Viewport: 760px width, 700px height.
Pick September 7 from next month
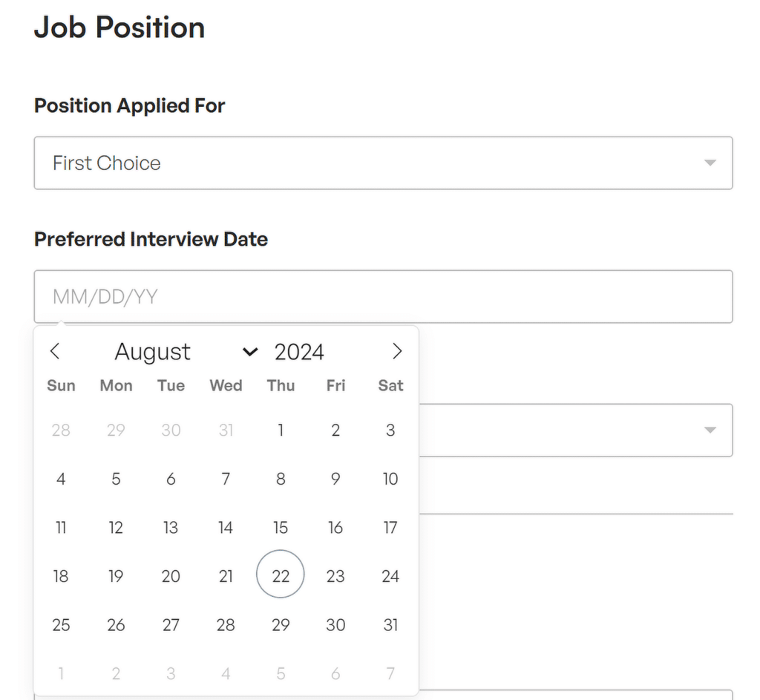pos(390,674)
